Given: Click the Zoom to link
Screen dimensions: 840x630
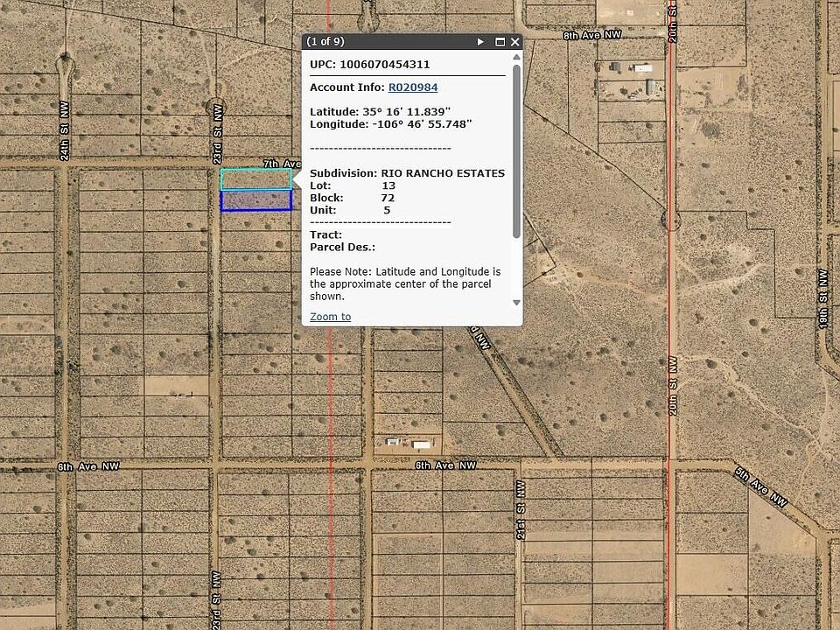Looking at the screenshot, I should tap(330, 317).
